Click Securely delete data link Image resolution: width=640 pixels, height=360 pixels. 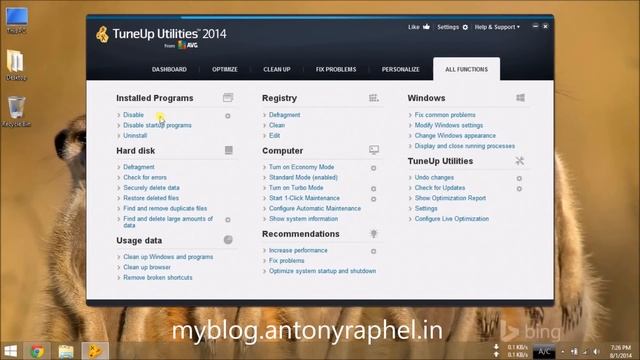click(151, 188)
